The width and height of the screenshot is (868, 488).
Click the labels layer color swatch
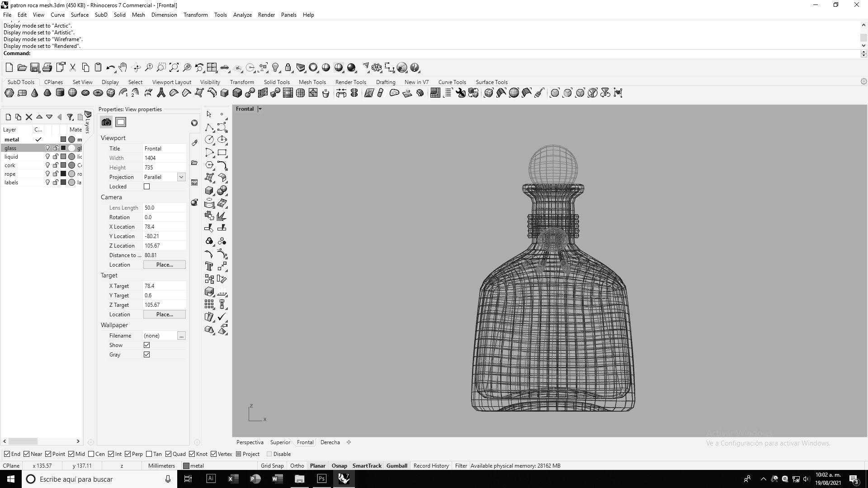point(63,183)
